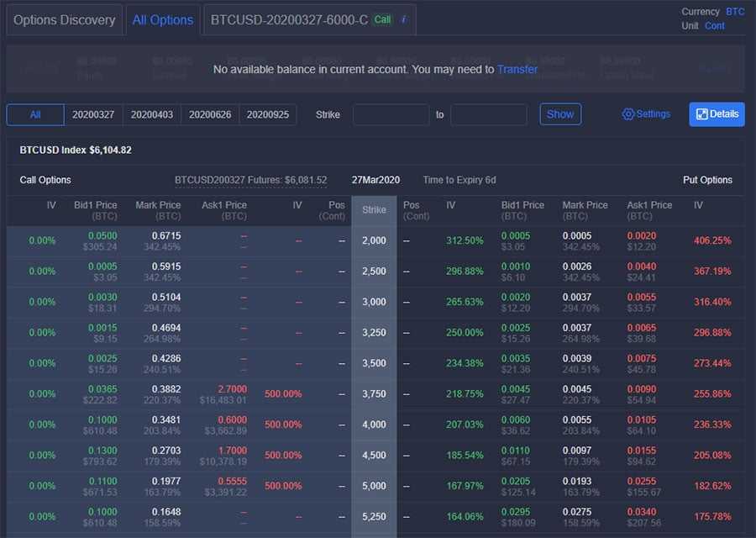The image size is (756, 538).
Task: Click the BTCUSD200327 Futures price label
Action: coord(250,180)
